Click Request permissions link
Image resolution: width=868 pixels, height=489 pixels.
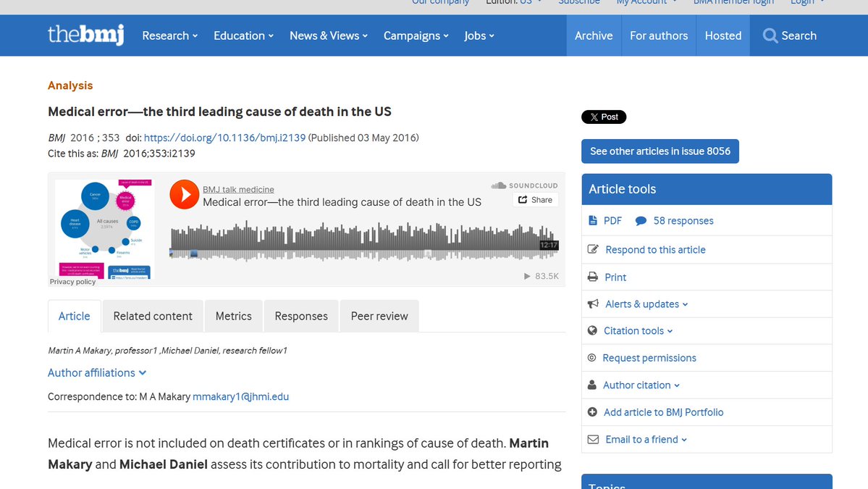649,358
